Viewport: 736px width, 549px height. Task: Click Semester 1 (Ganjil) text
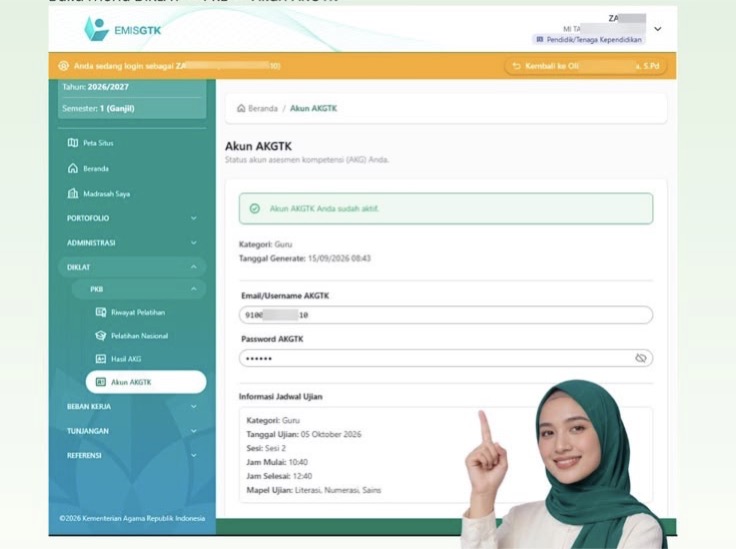[x=98, y=108]
